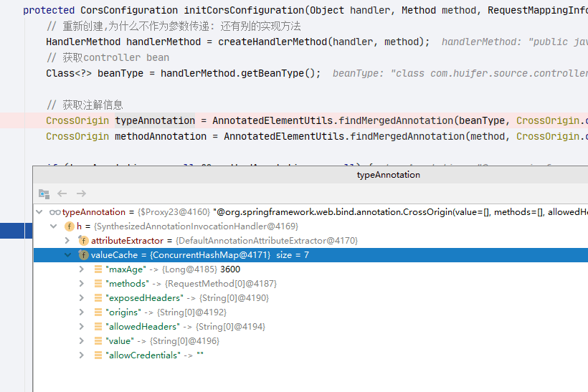Click the map entry icon for "maxAge"
588x392 pixels.
click(98, 269)
